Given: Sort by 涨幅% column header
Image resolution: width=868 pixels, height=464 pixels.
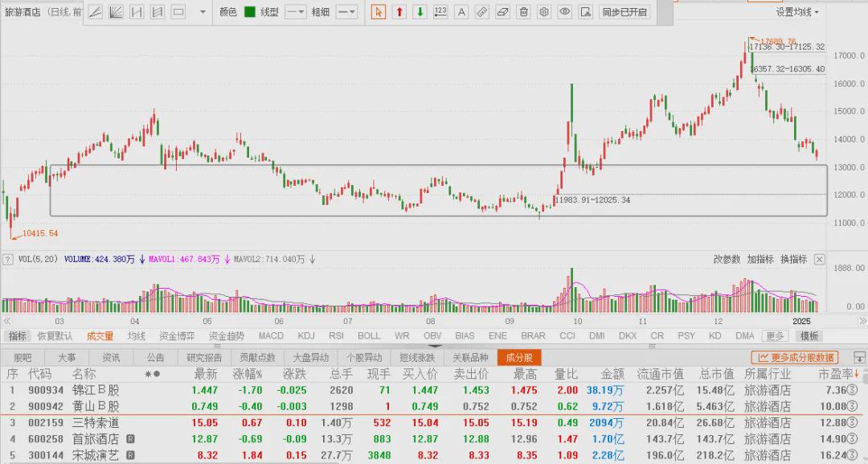Looking at the screenshot, I should point(248,374).
